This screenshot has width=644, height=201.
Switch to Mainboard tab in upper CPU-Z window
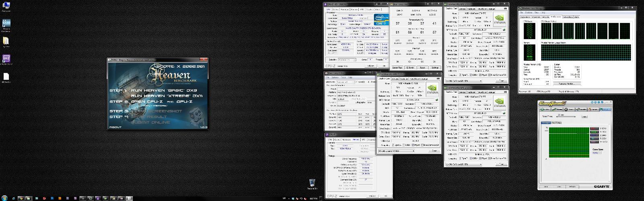345,9
